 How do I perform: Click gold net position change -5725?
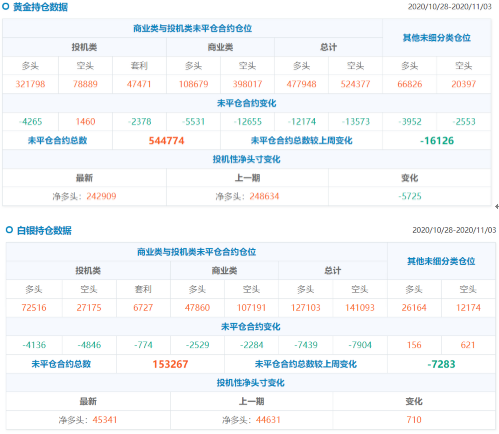coord(410,196)
